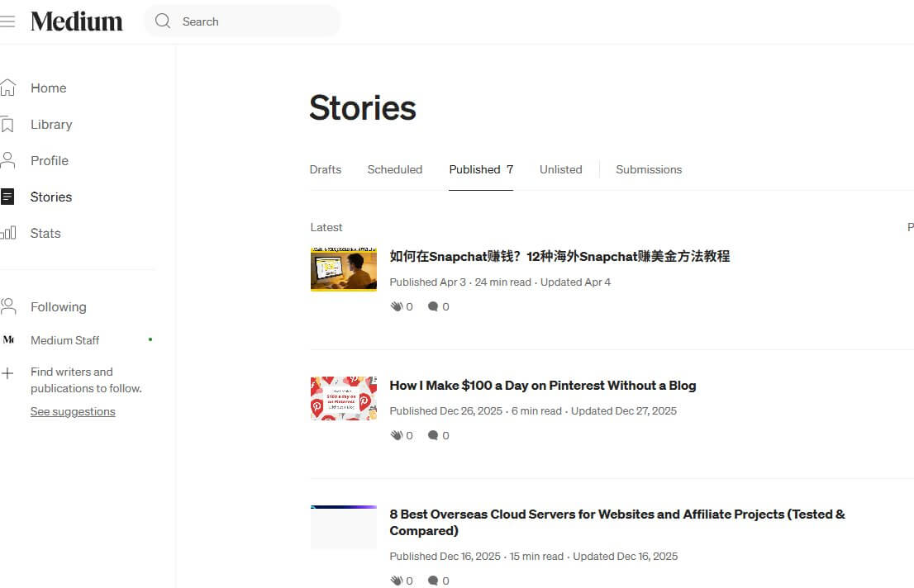This screenshot has height=588, width=914.
Task: Click the green dot beside Medium Staff
Action: tap(150, 339)
